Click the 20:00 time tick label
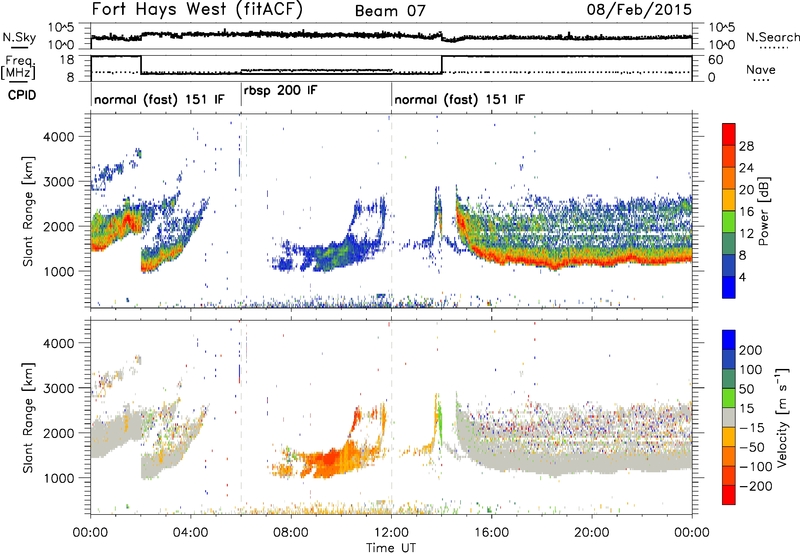Screen dimensions: 800x554 [x=591, y=533]
